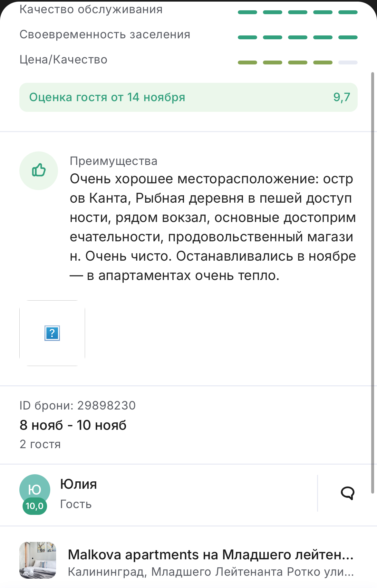Tap the thumbs-up Преимущества icon
The height and width of the screenshot is (588, 377).
tap(39, 170)
